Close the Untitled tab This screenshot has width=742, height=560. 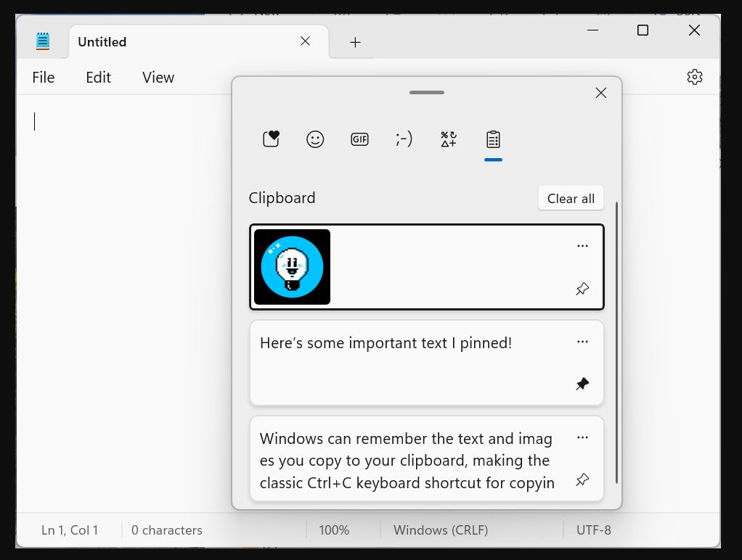coord(305,41)
